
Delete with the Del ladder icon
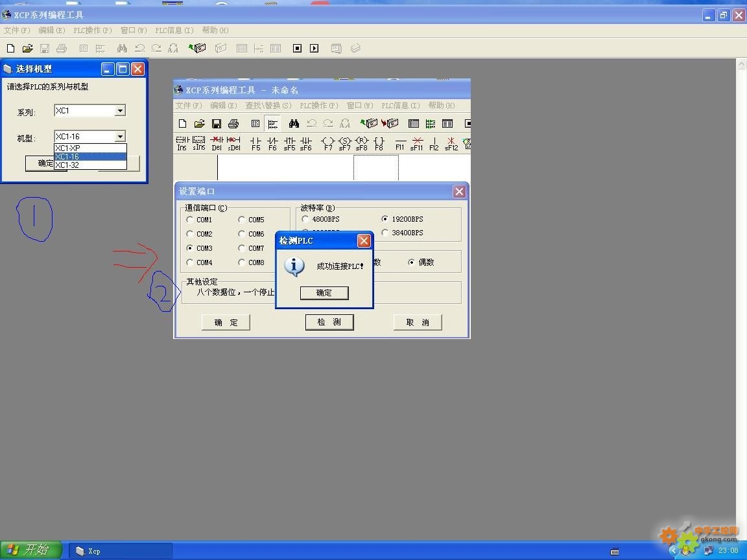217,143
